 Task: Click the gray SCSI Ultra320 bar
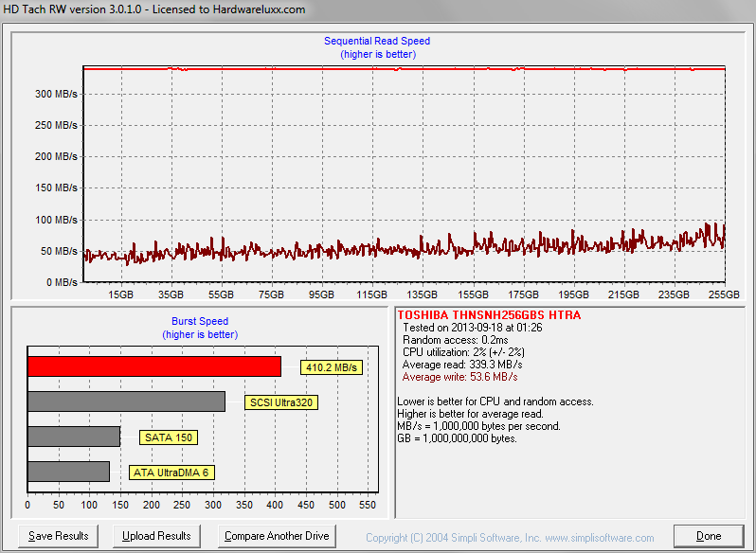(126, 401)
